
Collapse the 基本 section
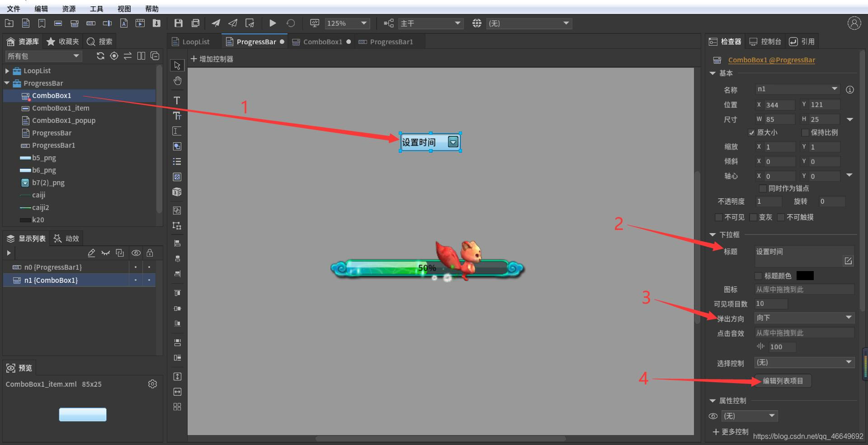[x=712, y=73]
